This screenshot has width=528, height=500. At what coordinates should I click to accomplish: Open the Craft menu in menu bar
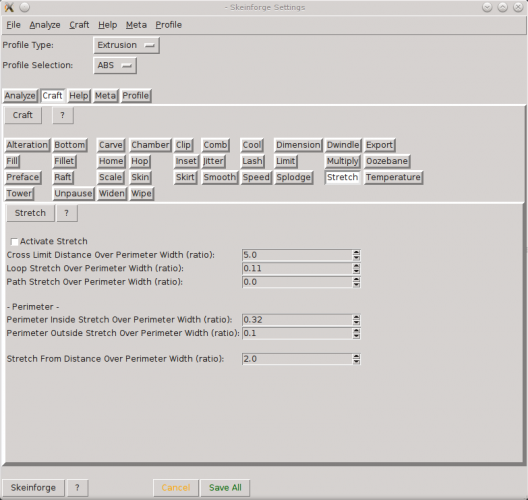79,25
